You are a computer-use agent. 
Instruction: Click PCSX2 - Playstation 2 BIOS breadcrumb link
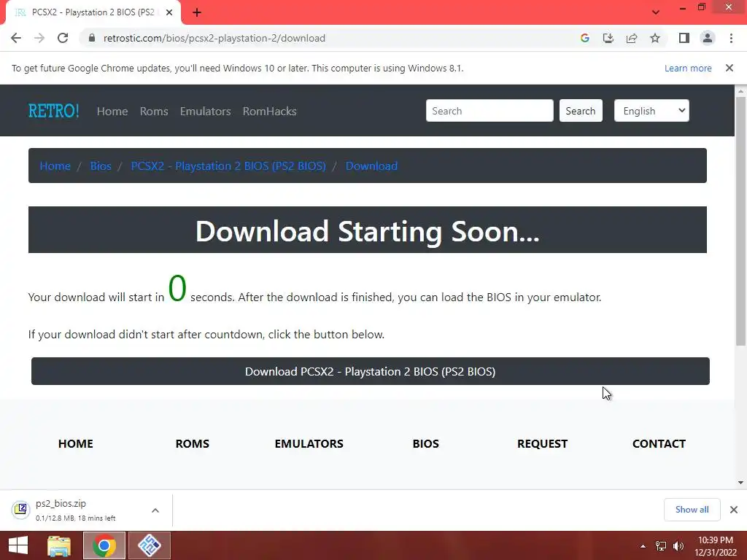[x=228, y=166]
